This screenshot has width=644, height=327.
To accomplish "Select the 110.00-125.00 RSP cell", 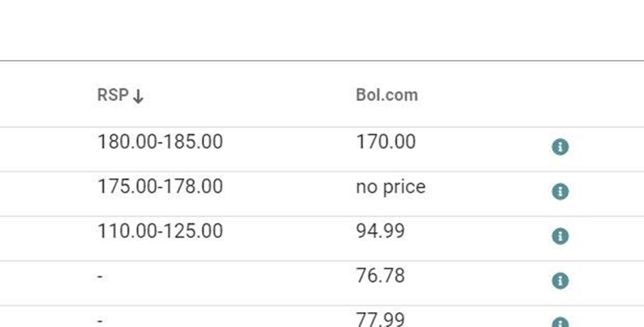I will [x=160, y=231].
